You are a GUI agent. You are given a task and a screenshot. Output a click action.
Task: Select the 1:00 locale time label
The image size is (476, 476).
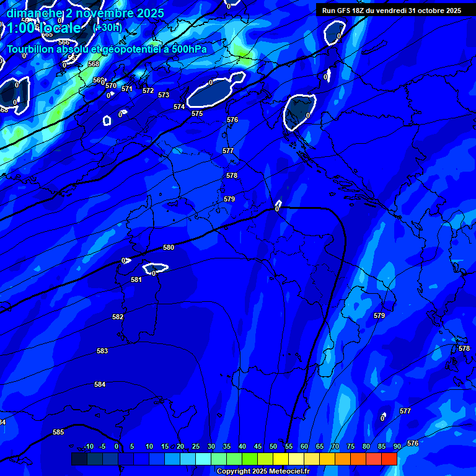(43, 29)
